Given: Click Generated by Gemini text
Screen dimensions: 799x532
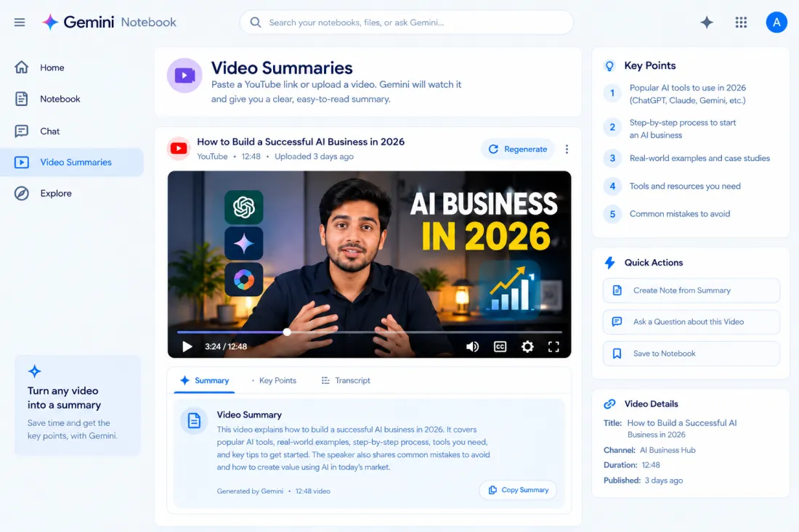Looking at the screenshot, I should pyautogui.click(x=250, y=491).
